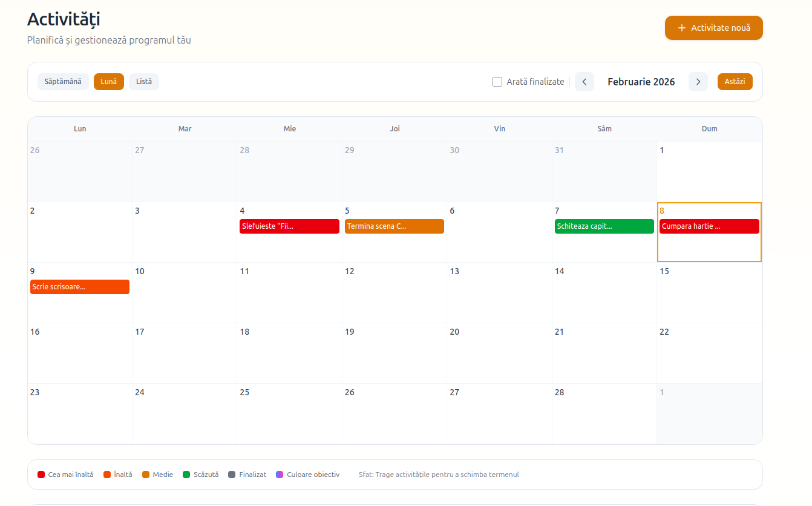Open the Cumpara hartie activity

click(x=709, y=226)
